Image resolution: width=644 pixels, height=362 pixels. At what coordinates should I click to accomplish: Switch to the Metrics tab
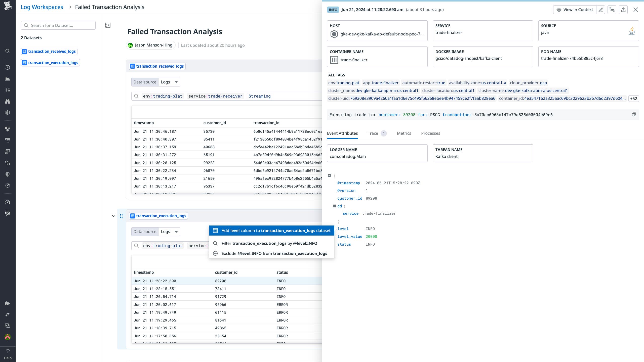pyautogui.click(x=404, y=133)
